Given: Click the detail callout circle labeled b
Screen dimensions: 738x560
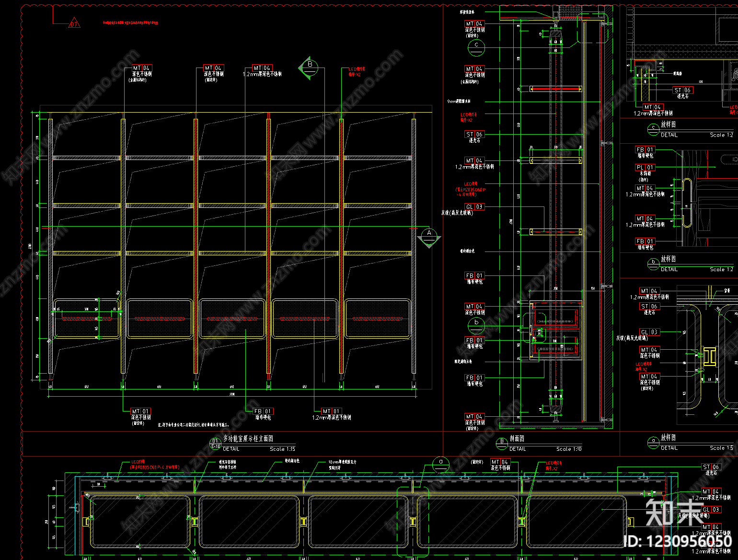Looking at the screenshot, I should [476, 325].
